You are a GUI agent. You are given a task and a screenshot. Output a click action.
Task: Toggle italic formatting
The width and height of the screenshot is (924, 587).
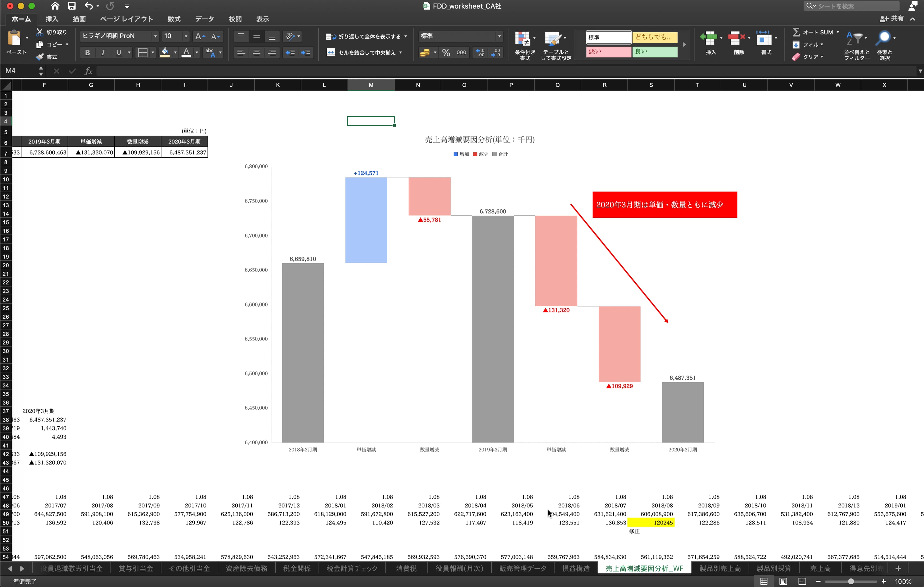[103, 53]
